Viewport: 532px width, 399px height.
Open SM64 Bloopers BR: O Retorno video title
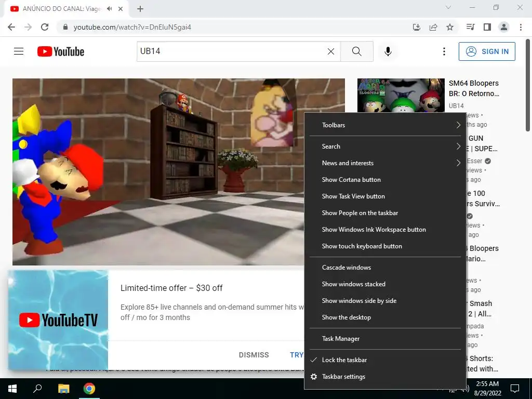tap(474, 88)
